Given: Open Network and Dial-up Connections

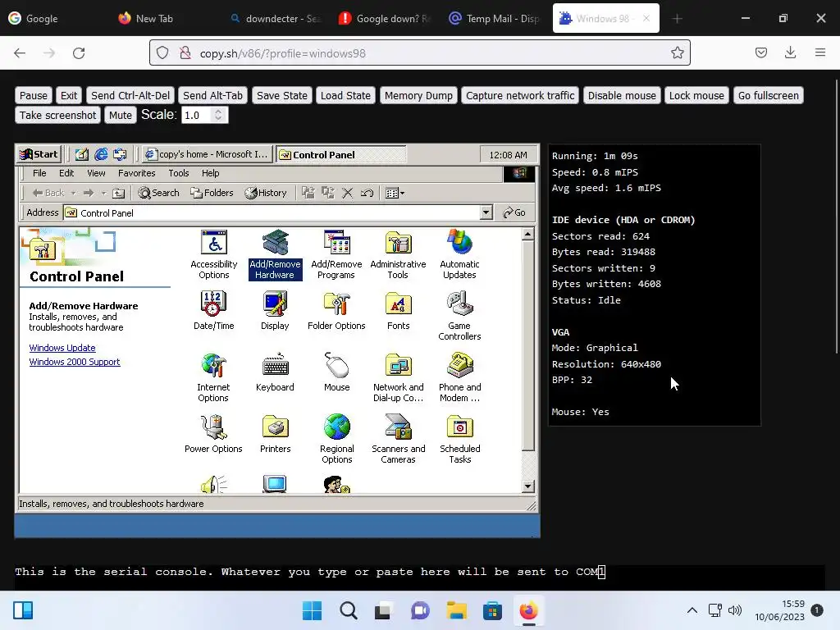Looking at the screenshot, I should (398, 377).
